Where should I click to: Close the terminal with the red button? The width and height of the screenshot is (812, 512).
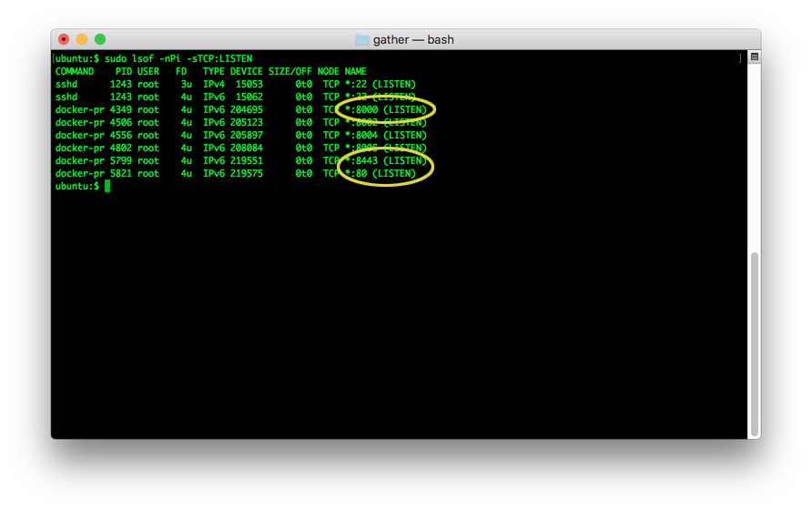click(x=64, y=39)
